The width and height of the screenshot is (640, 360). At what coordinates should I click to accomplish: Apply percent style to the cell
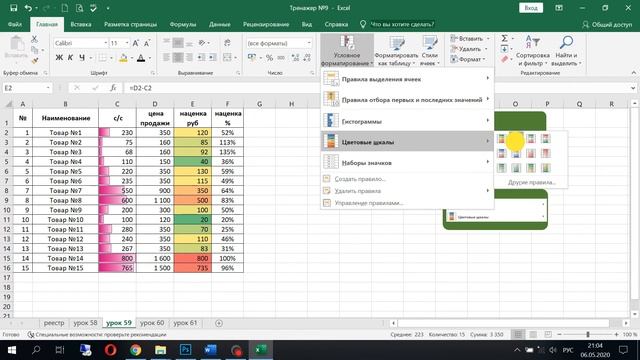(269, 58)
